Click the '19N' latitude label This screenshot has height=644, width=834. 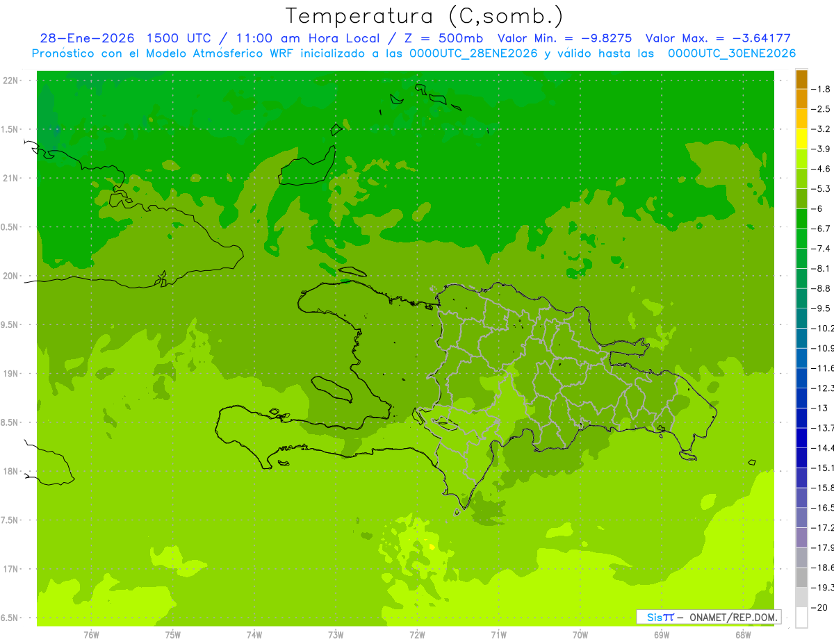pyautogui.click(x=11, y=374)
